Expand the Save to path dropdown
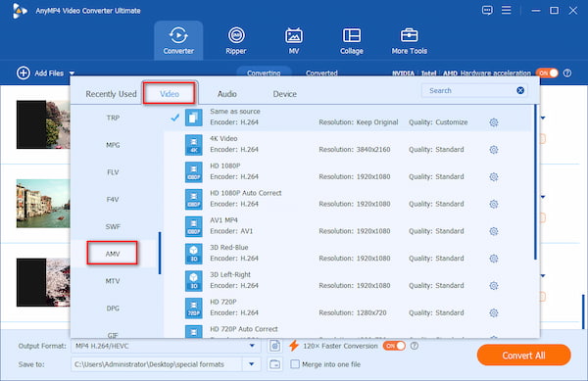This screenshot has height=381, width=588. 252,364
